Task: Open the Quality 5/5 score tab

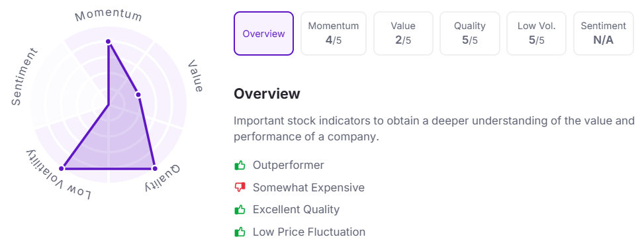Action: pyautogui.click(x=469, y=33)
